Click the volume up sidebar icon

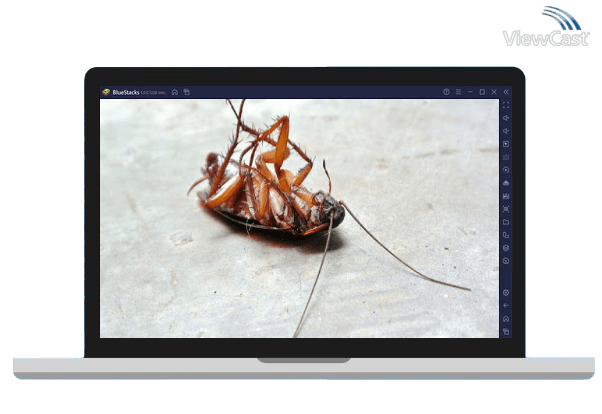(506, 118)
